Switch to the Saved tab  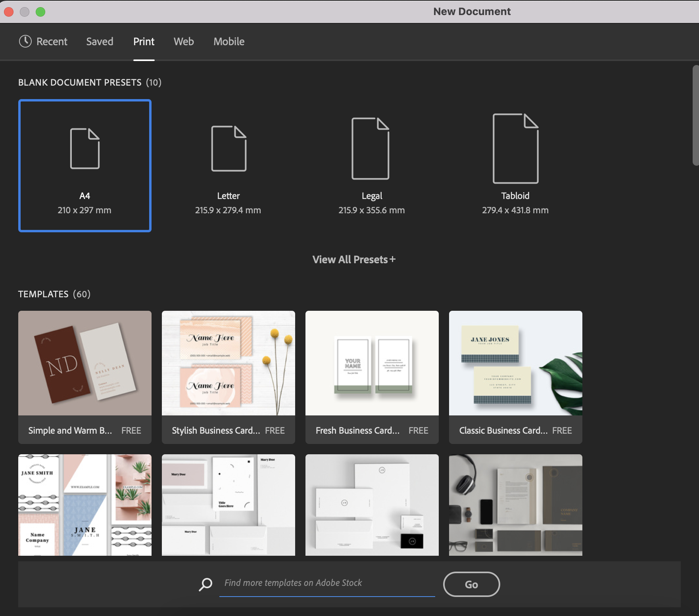click(100, 41)
